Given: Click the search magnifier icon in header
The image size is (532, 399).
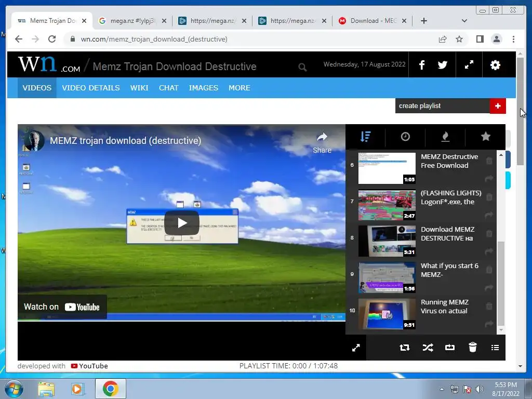Looking at the screenshot, I should [x=302, y=67].
